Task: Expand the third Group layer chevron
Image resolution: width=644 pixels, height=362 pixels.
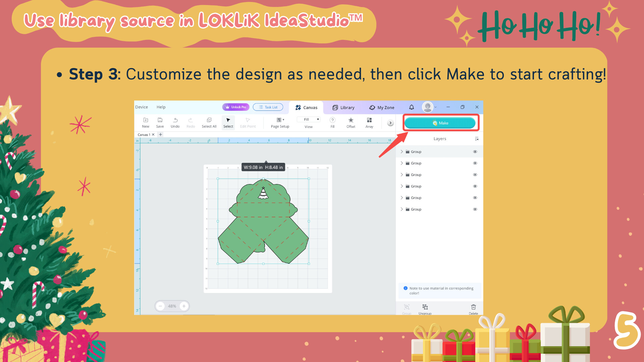Action: pos(401,175)
